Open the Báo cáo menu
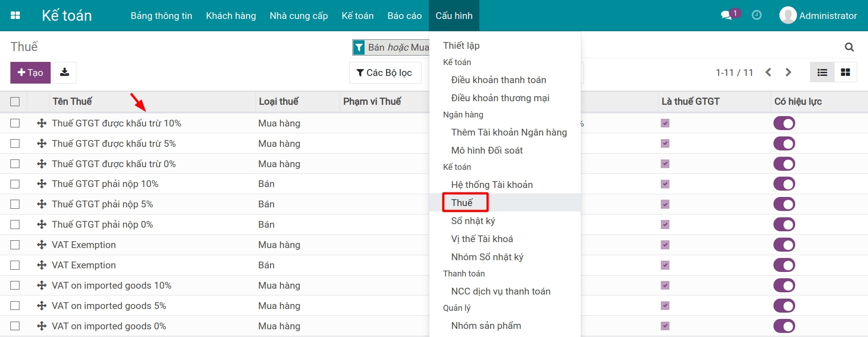This screenshot has height=337, width=868. [x=404, y=15]
